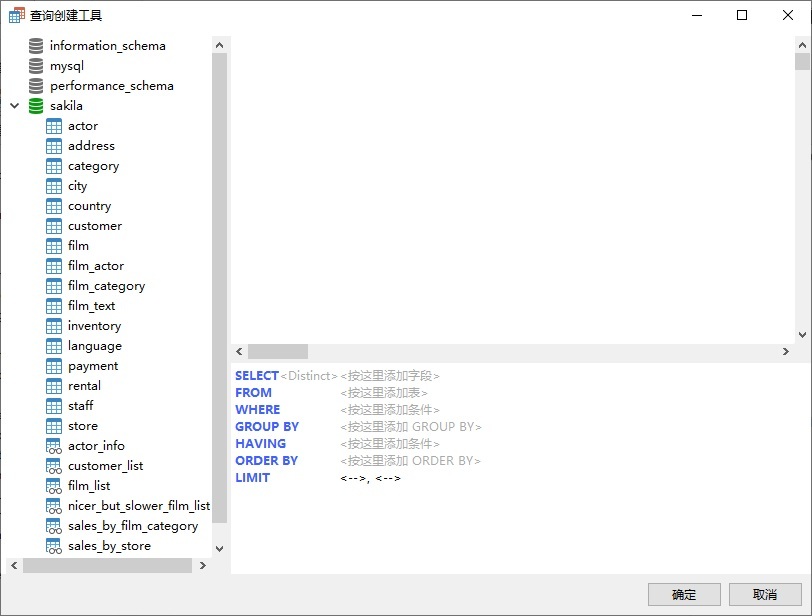The width and height of the screenshot is (812, 616).
Task: Select the sakila database label
Action: pos(66,106)
